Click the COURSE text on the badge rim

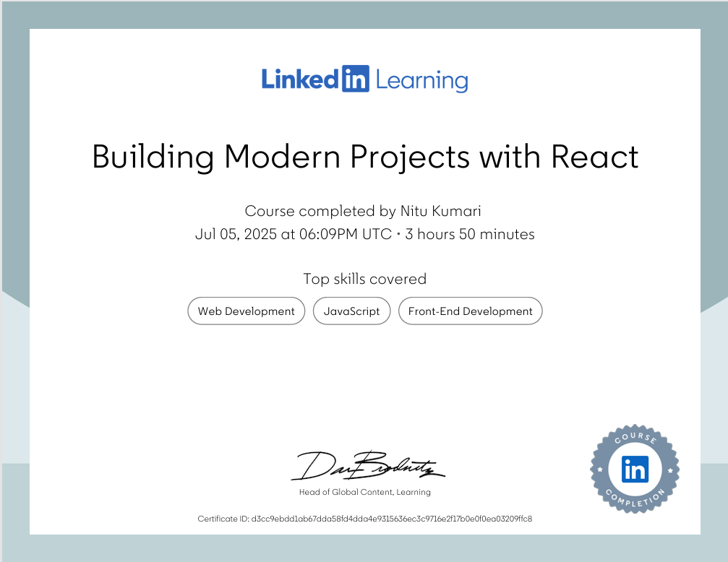635,439
